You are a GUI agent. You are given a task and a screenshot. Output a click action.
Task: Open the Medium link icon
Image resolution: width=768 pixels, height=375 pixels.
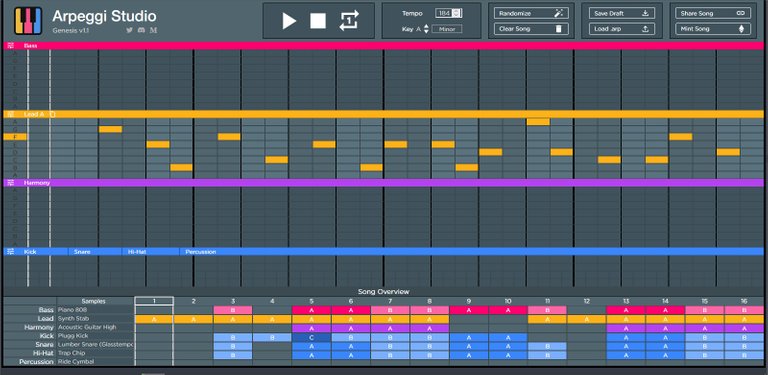[x=153, y=30]
